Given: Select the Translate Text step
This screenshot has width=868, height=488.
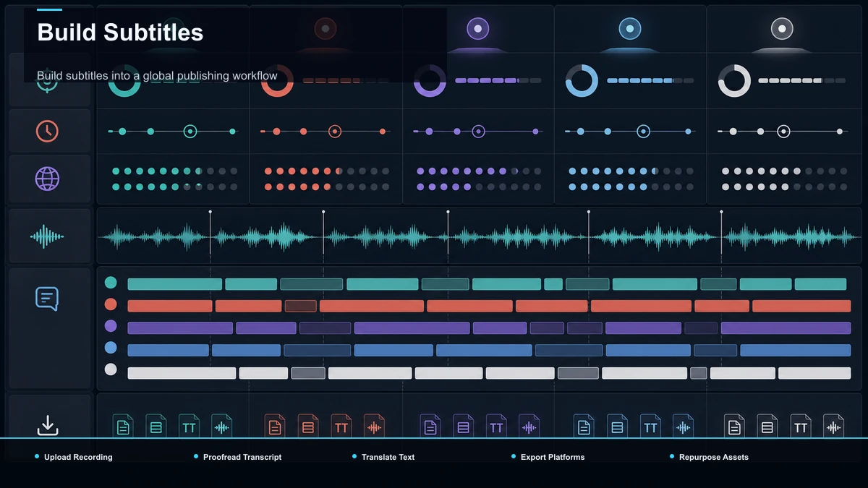Looking at the screenshot, I should pos(388,457).
